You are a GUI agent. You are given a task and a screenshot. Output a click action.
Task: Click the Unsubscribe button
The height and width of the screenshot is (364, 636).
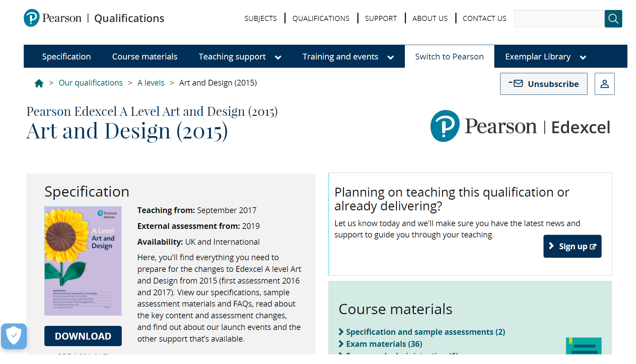tap(543, 84)
